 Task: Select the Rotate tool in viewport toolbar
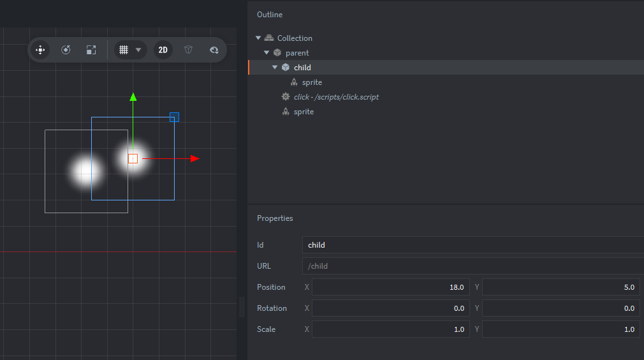[66, 50]
